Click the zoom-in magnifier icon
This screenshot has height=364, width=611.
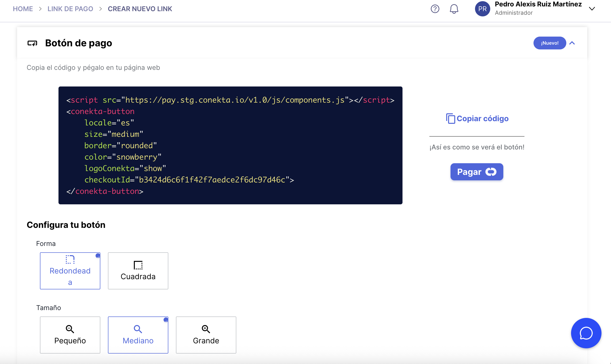tap(206, 329)
